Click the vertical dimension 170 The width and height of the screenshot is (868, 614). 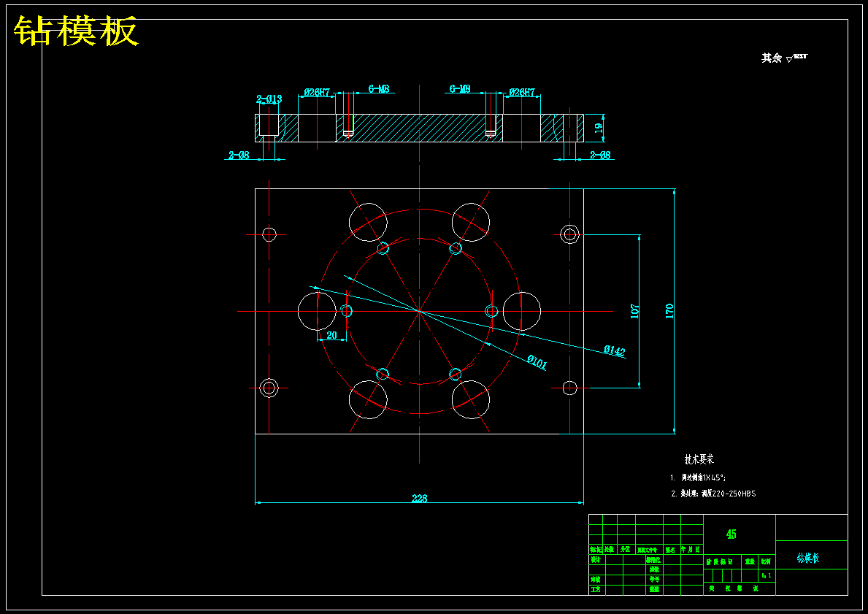click(670, 310)
